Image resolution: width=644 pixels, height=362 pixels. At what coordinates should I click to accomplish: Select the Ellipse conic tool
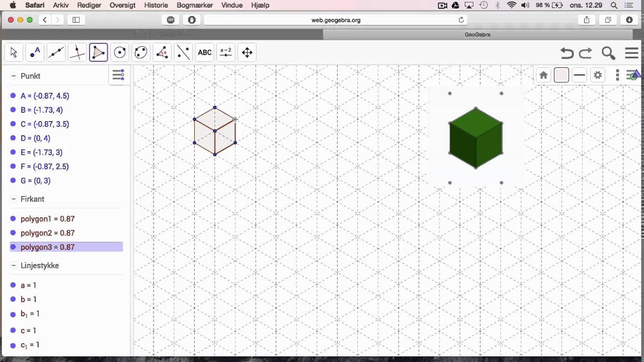(x=141, y=52)
